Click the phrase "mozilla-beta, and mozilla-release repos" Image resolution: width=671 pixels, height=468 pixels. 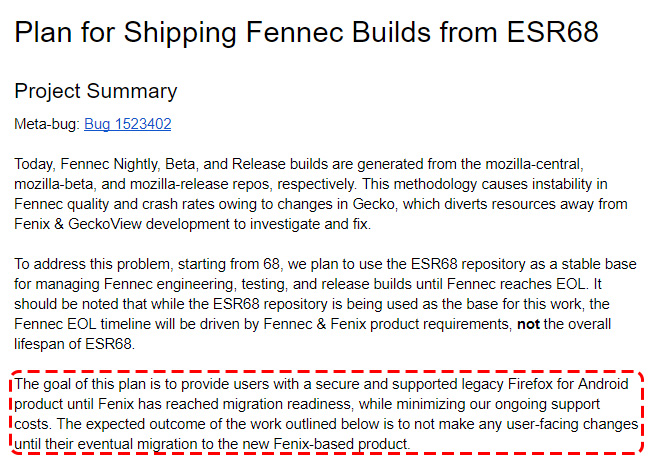[144, 184]
